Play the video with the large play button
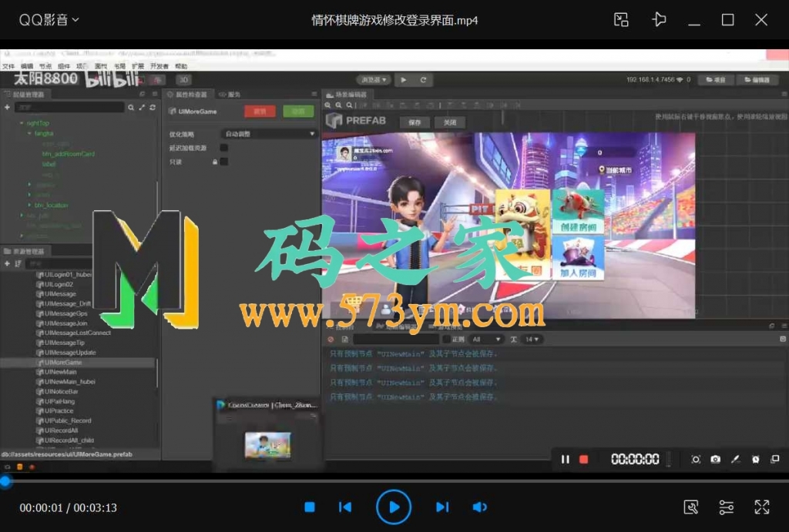This screenshot has height=532, width=789. (394, 507)
